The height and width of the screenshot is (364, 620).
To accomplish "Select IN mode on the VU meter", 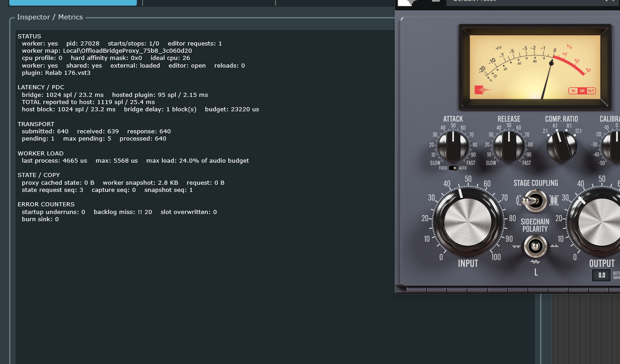I will tap(574, 91).
